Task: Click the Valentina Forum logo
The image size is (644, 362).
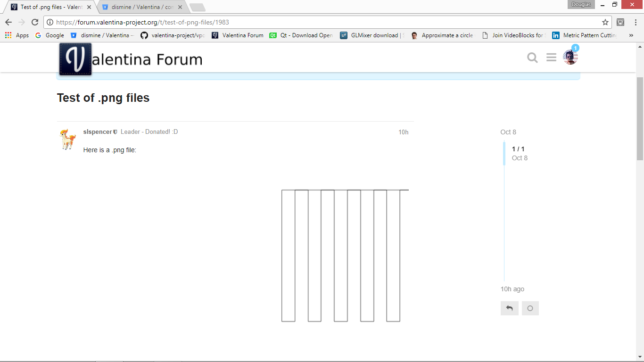Action: pos(131,59)
